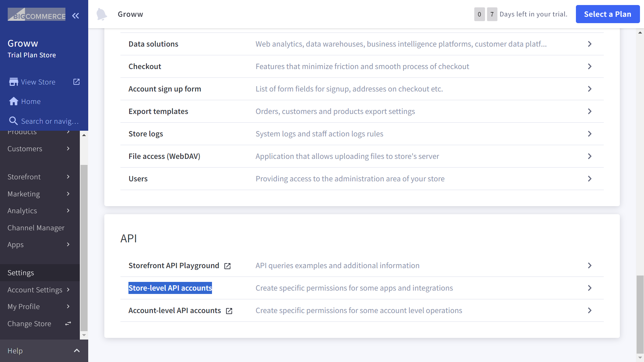Expand the Help panel chevron

77,351
